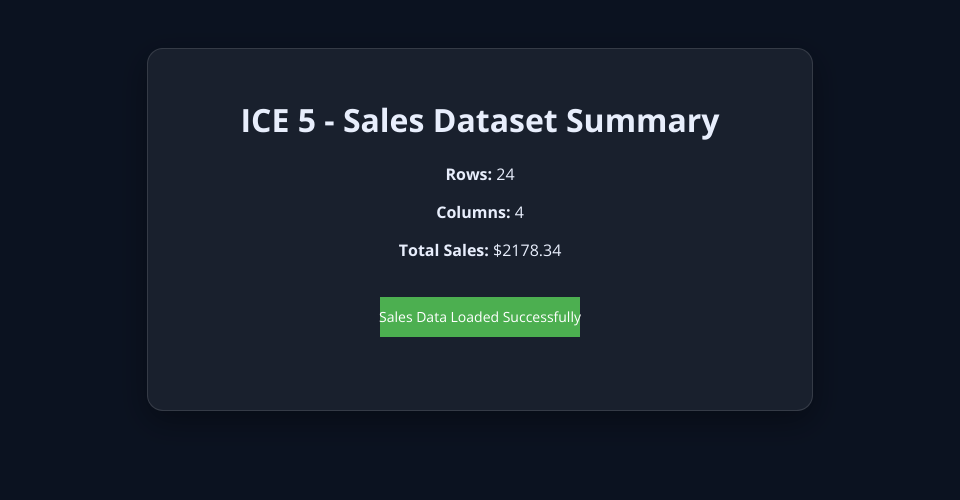Click the $2178.34 total sales amount
The height and width of the screenshot is (500, 960).
point(527,251)
